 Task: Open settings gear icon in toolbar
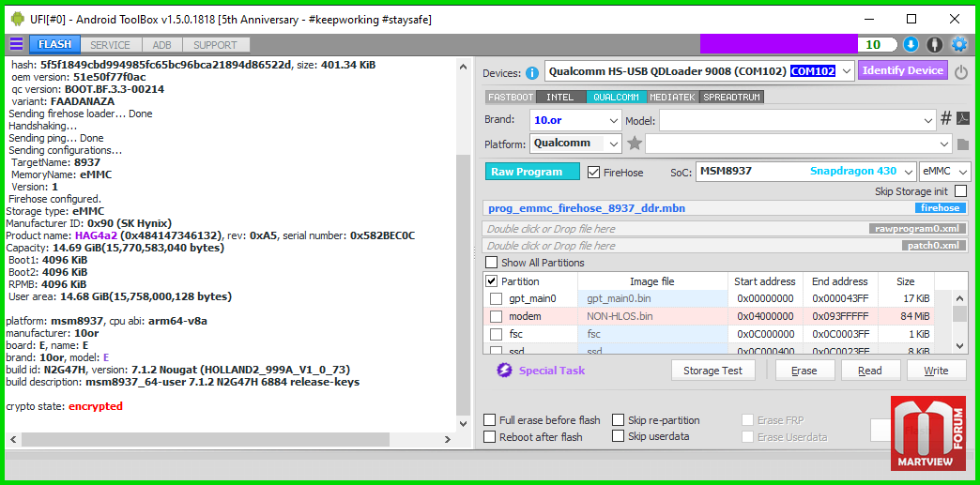[x=958, y=44]
